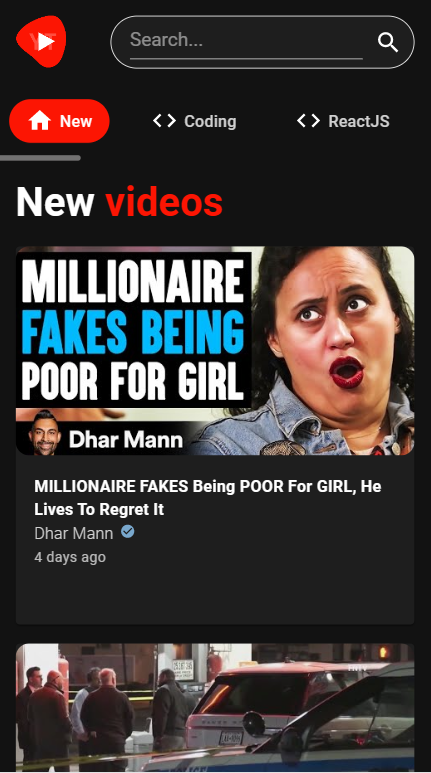Open the police scene video thumbnail
The height and width of the screenshot is (773, 431).
pos(215,708)
